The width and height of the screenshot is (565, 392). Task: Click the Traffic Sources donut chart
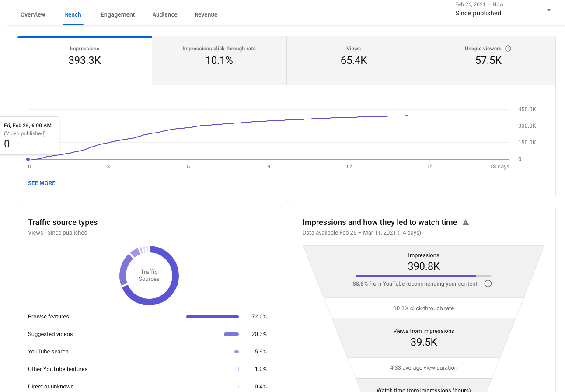point(149,276)
